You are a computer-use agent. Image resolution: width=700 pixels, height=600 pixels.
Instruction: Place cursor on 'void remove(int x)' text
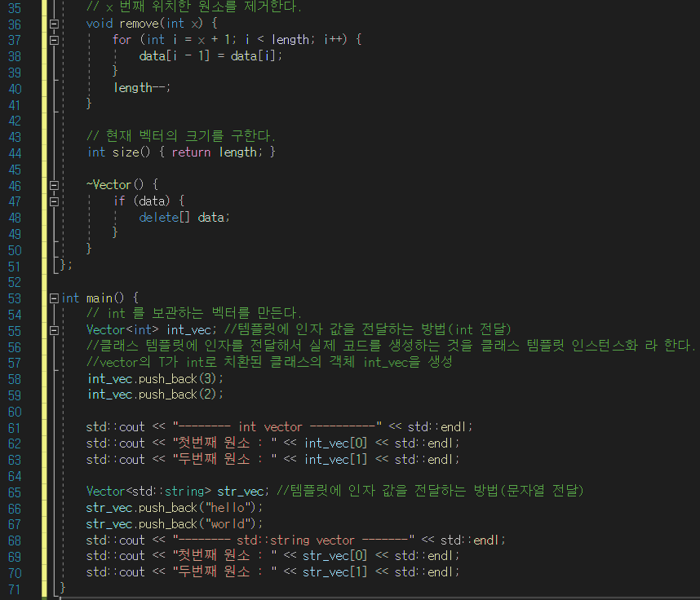tap(144, 23)
